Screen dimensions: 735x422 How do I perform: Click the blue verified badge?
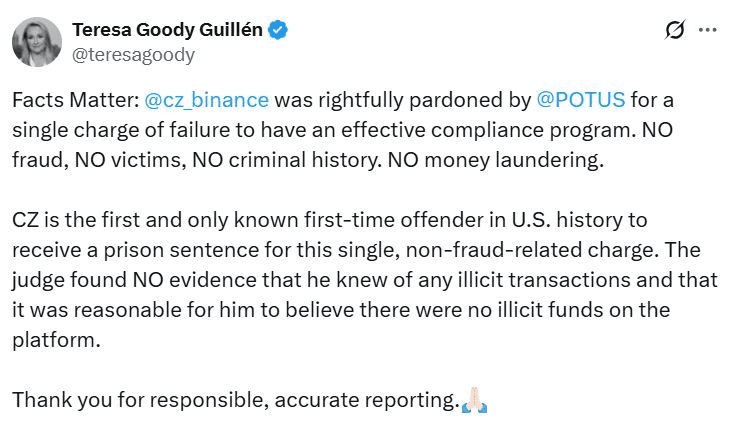(279, 30)
